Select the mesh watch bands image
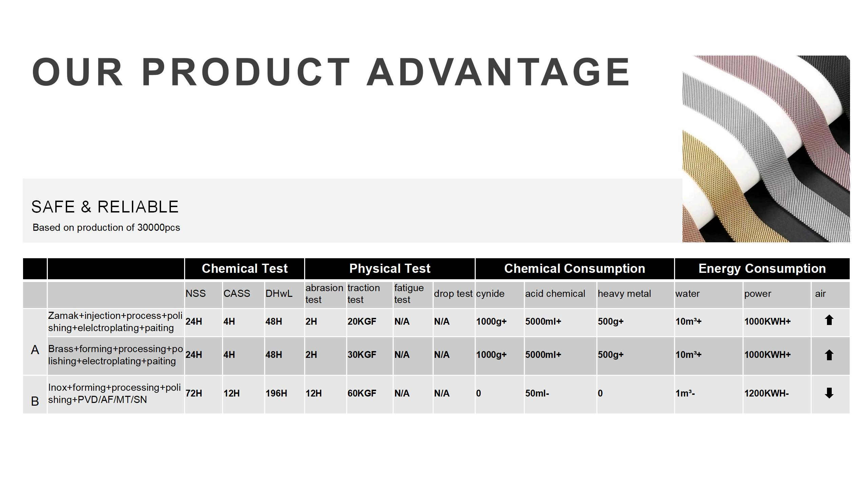Viewport: 868px width, 488px height. [766, 149]
